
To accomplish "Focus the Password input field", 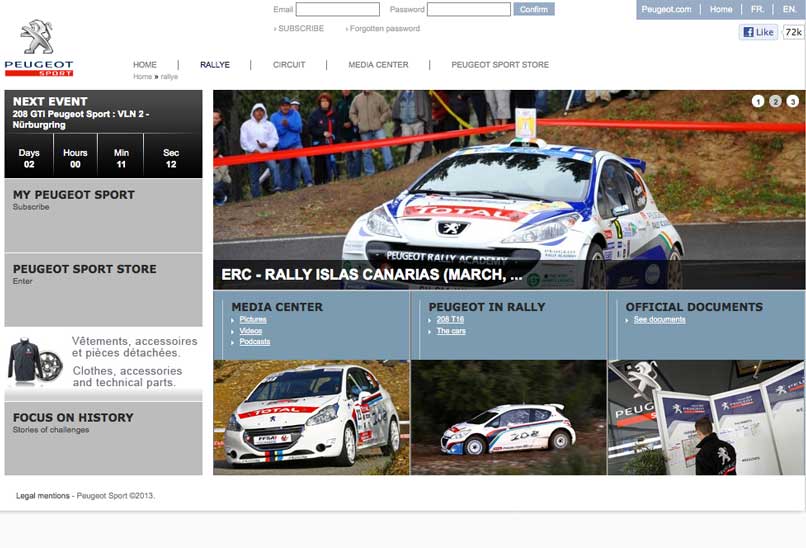I will [x=468, y=10].
